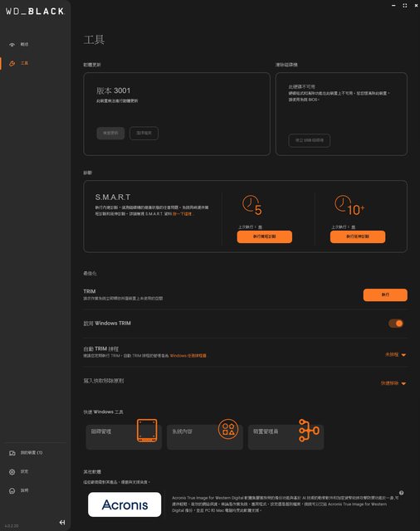Click the disk management drive icon
420x531 pixels.
pos(147,431)
